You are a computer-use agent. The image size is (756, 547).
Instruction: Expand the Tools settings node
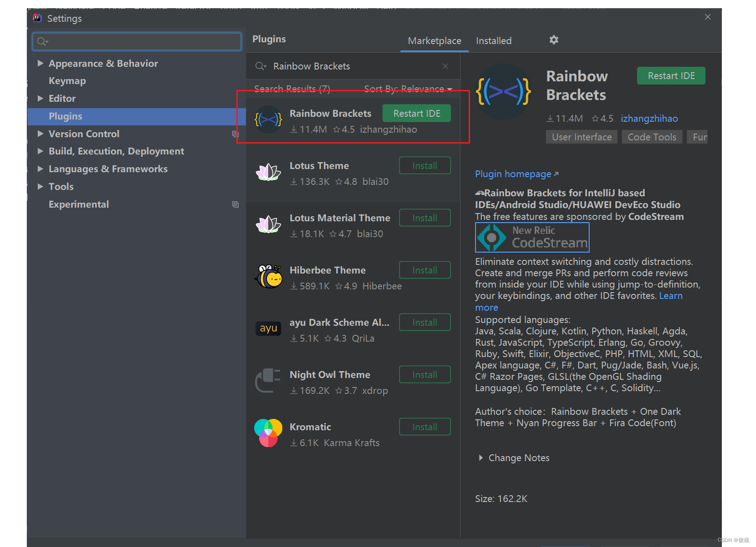click(40, 186)
